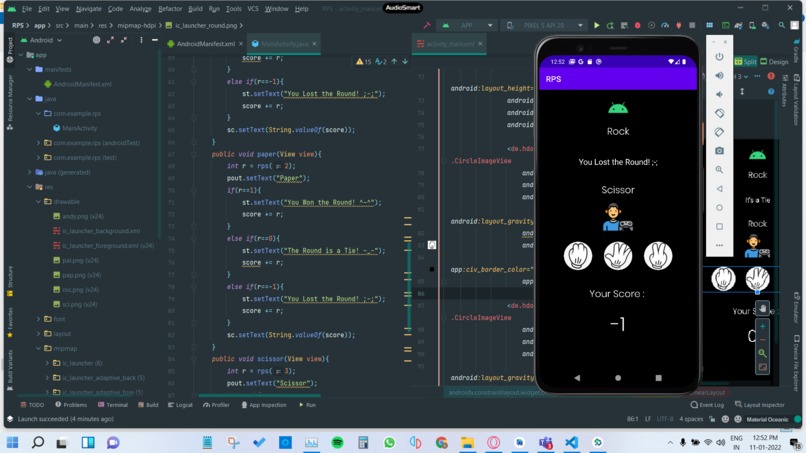Open the Problems tool window
The image size is (806, 453).
[71, 405]
